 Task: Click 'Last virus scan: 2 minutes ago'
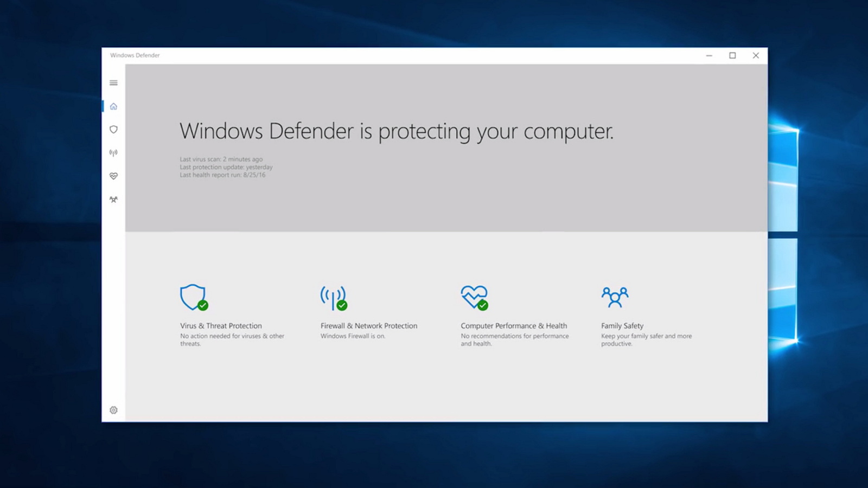click(221, 159)
